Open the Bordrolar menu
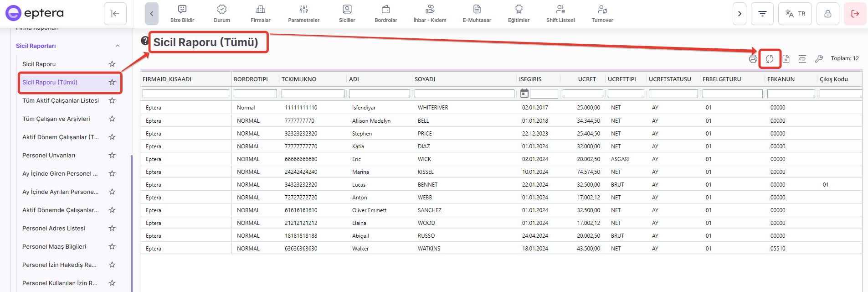Viewport: 868px width, 292px height. pyautogui.click(x=385, y=14)
